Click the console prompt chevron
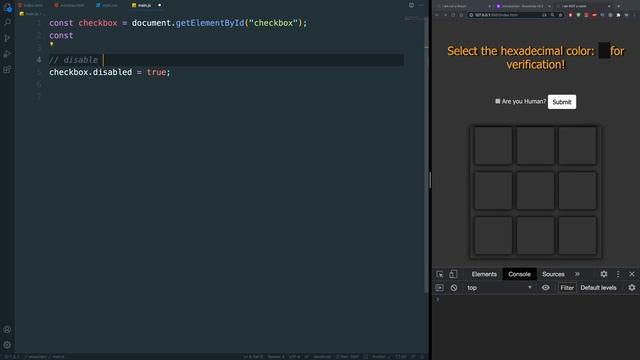Image resolution: width=640 pixels, height=360 pixels. coord(438,300)
